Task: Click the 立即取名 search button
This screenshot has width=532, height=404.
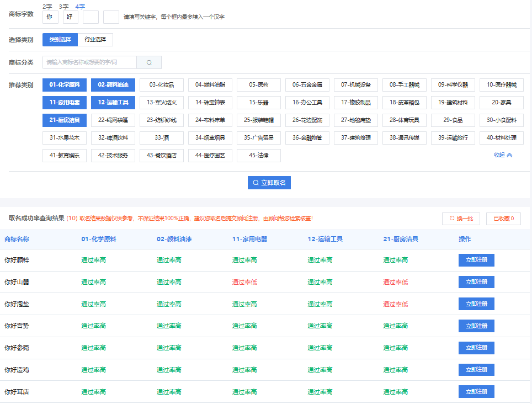Action: click(269, 183)
